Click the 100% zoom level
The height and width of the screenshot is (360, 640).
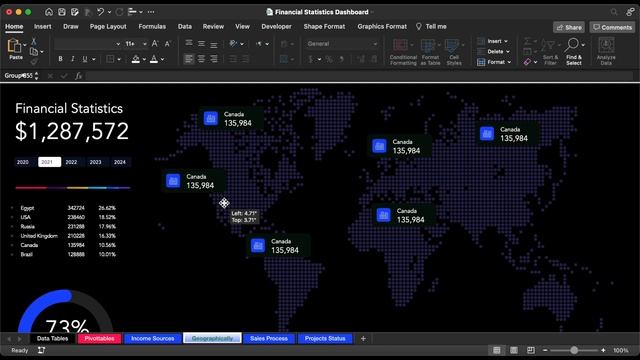(620, 350)
